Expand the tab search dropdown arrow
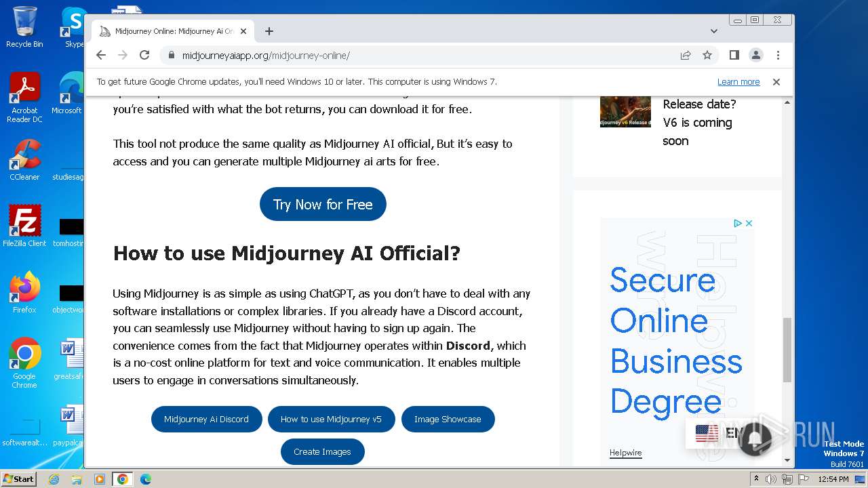Screen dimensions: 868x488 (x=713, y=31)
